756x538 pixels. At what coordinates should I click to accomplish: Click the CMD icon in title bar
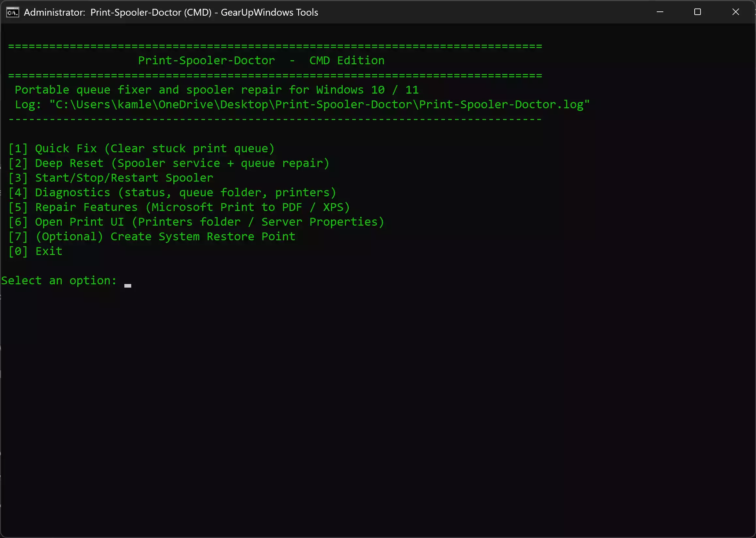click(13, 12)
